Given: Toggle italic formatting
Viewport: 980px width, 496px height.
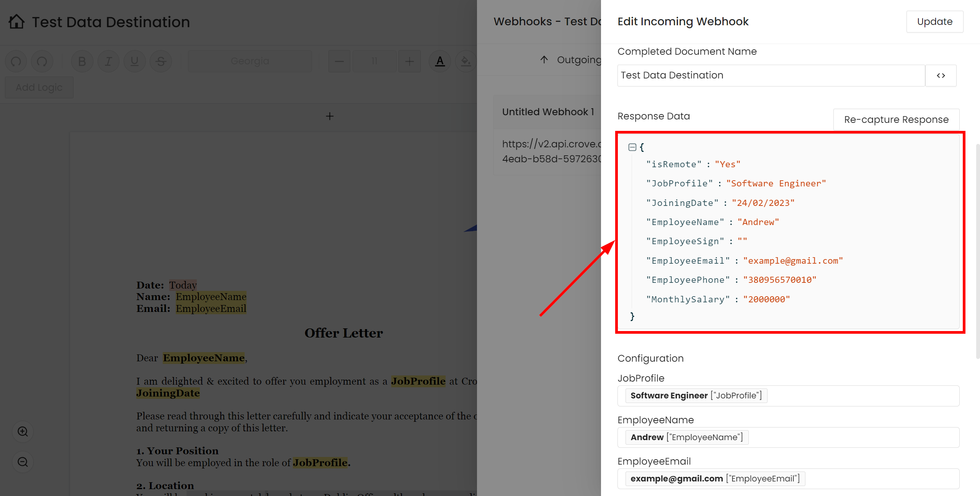Looking at the screenshot, I should [x=108, y=61].
